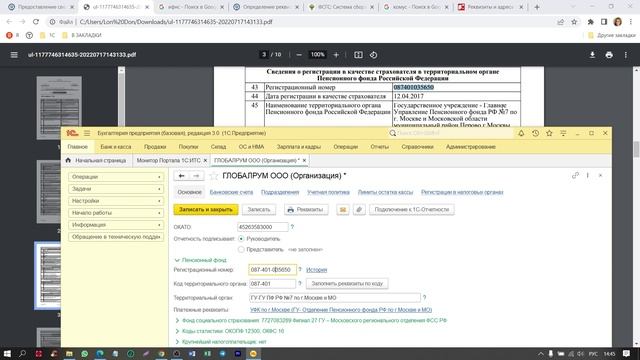Open the PDF viewer more actions menu
The width and height of the screenshot is (640, 360).
tap(625, 55)
